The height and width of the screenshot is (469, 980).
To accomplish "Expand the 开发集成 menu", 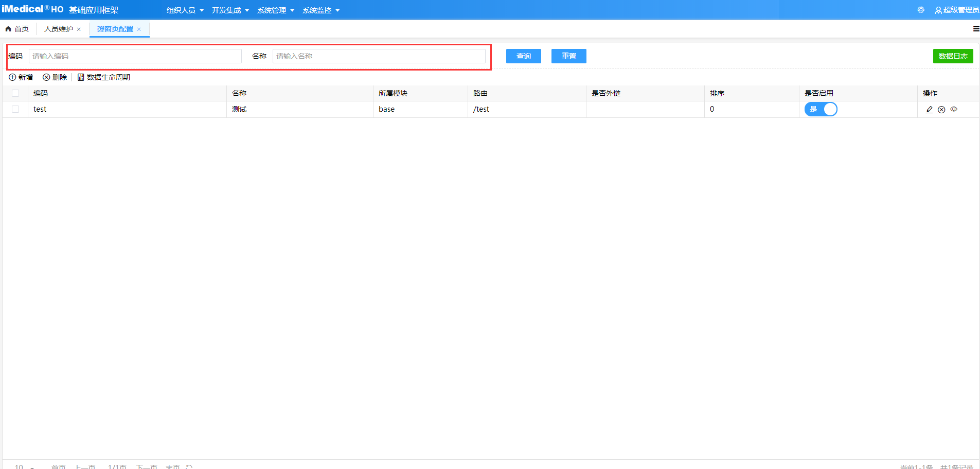I will click(x=230, y=10).
